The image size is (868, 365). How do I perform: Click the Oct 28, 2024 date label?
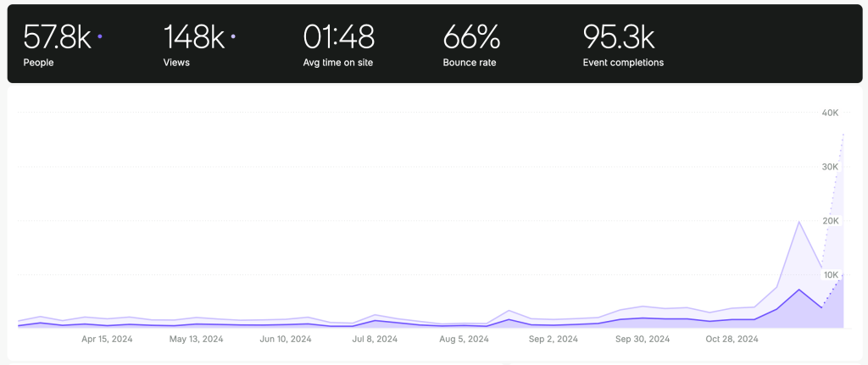click(x=732, y=339)
